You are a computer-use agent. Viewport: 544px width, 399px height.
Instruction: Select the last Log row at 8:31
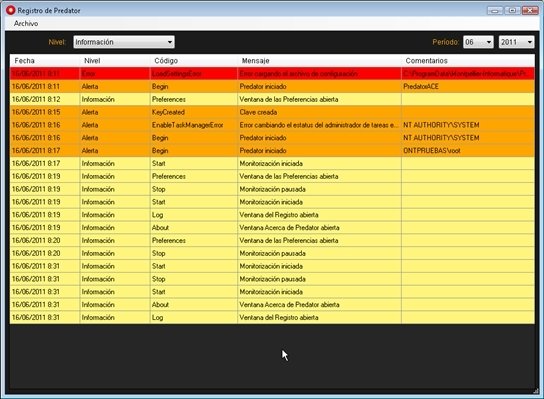pos(272,317)
